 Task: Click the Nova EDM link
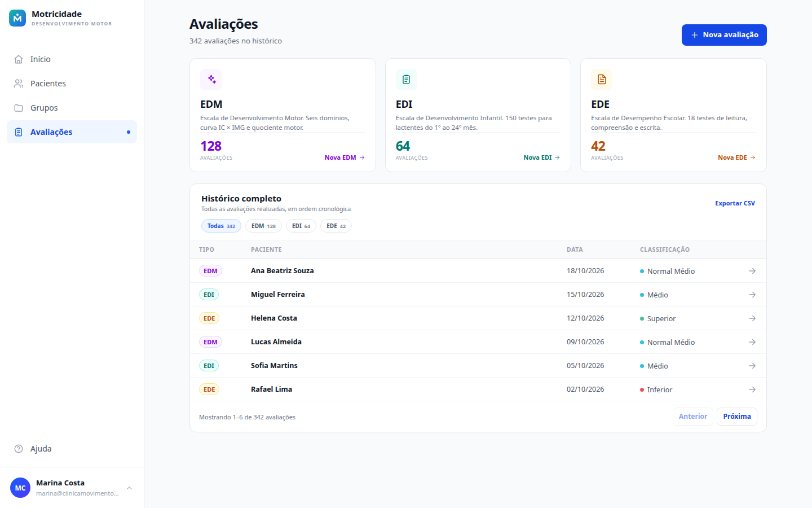(x=345, y=157)
